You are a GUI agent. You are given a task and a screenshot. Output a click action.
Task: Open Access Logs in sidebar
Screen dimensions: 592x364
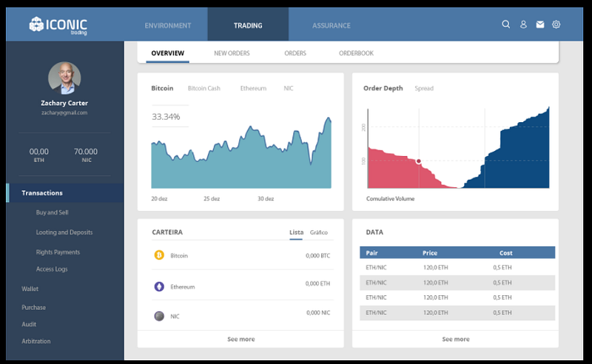pos(52,269)
